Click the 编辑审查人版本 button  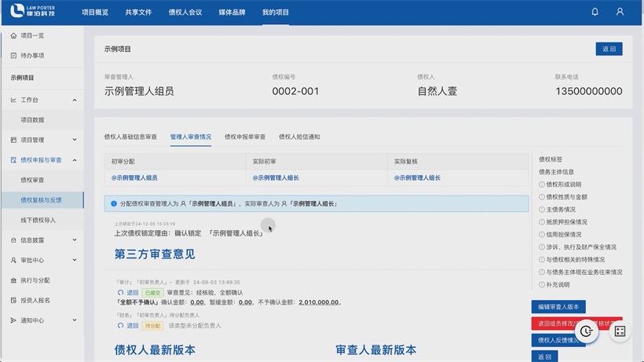pos(558,306)
